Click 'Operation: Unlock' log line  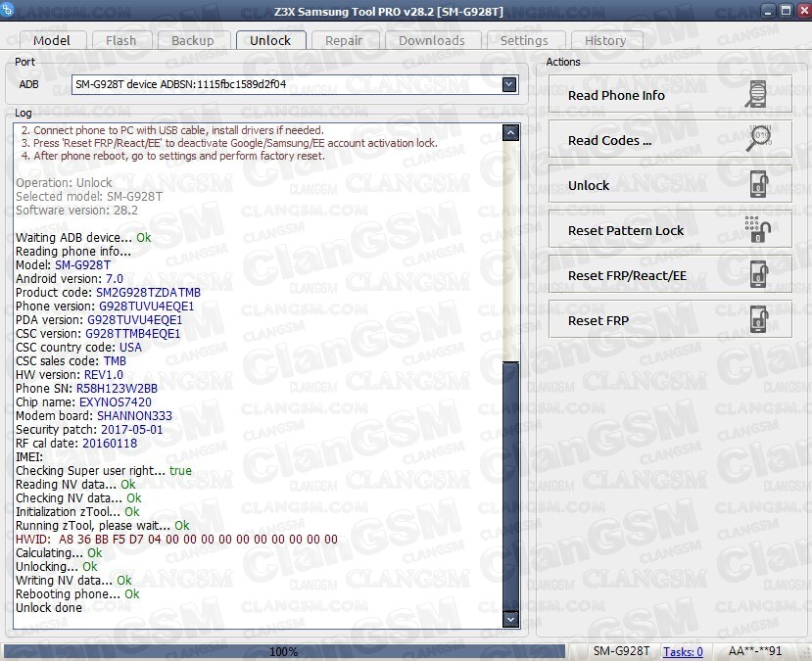tap(64, 183)
